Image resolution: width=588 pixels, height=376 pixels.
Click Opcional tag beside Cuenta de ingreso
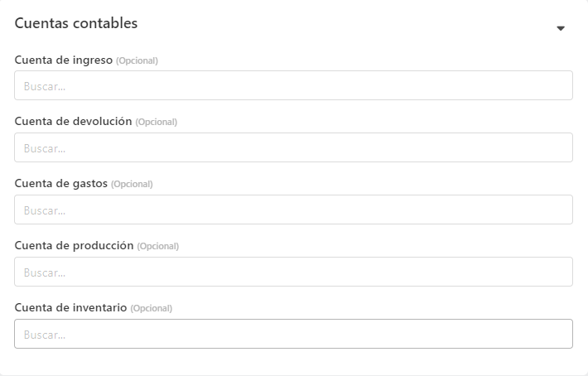click(x=137, y=60)
